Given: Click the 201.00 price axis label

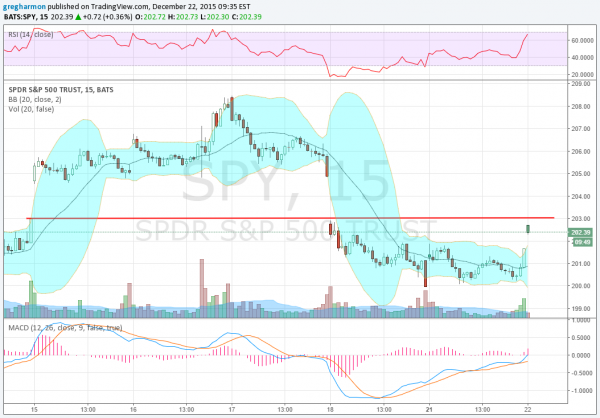Looking at the screenshot, I should 581,264.
